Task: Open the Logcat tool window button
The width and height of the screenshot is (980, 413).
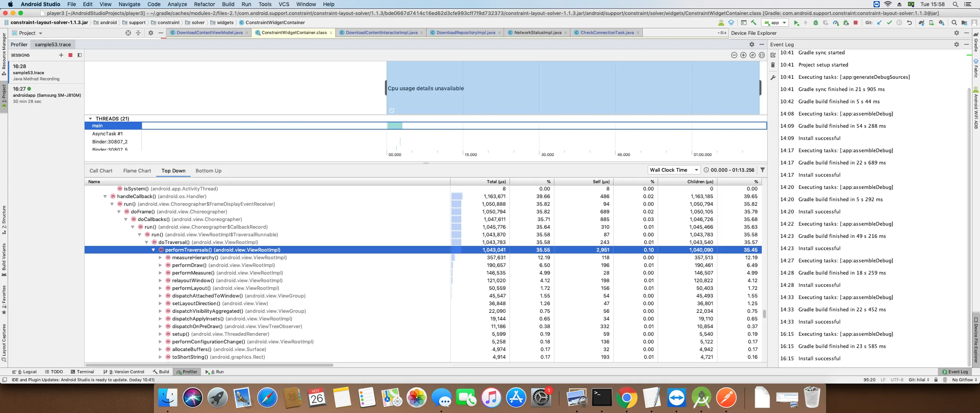Action: (x=24, y=372)
